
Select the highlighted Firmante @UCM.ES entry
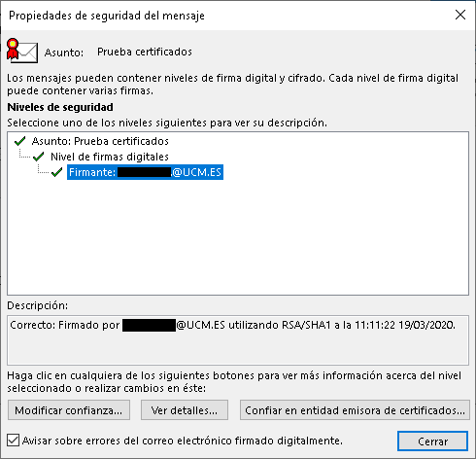coord(145,172)
